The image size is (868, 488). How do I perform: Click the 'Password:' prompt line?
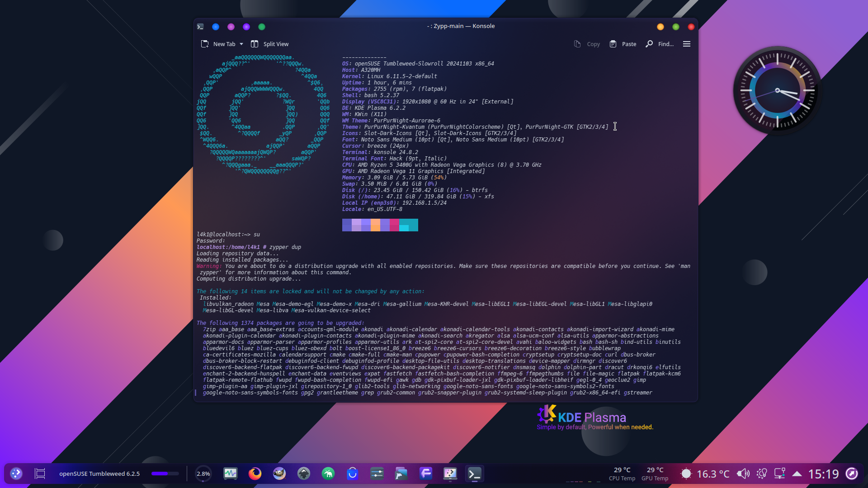pyautogui.click(x=211, y=241)
